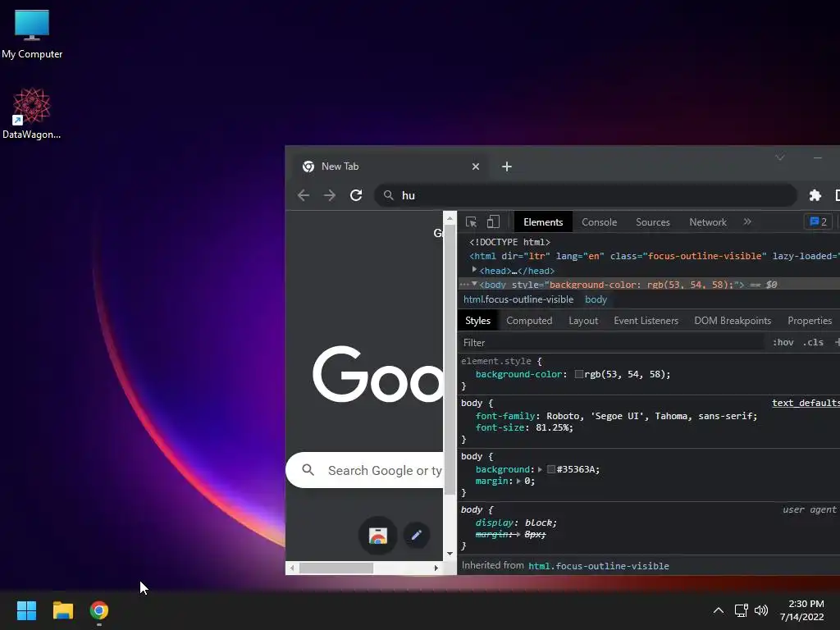Switch to the Event Listeners pane
Screen dimensions: 840x630
click(x=646, y=321)
